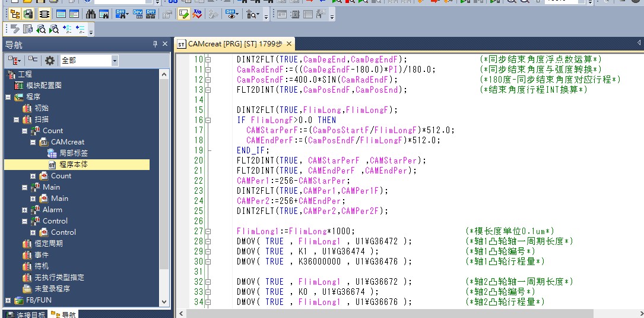Click the Dev eye monitor toolbar icon

[232, 14]
